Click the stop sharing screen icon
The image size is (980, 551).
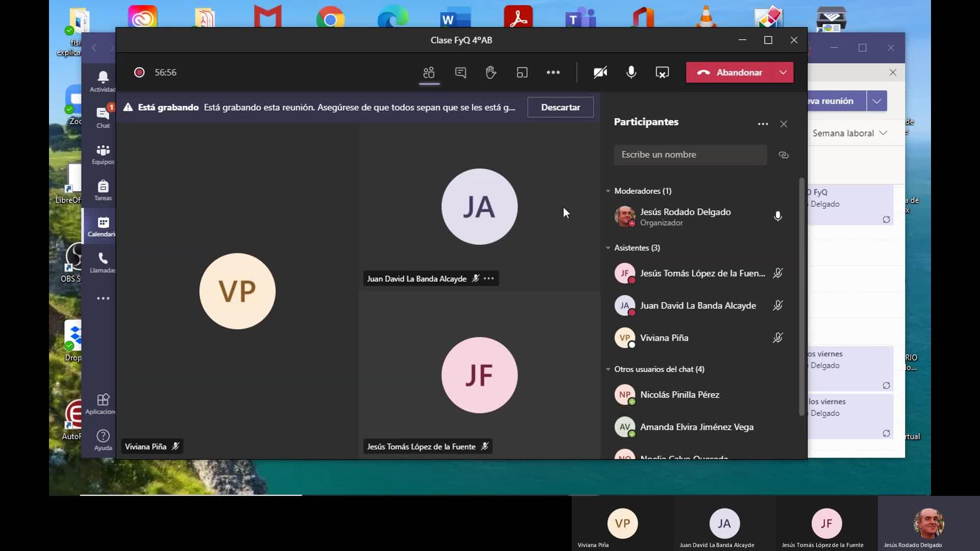coord(662,72)
